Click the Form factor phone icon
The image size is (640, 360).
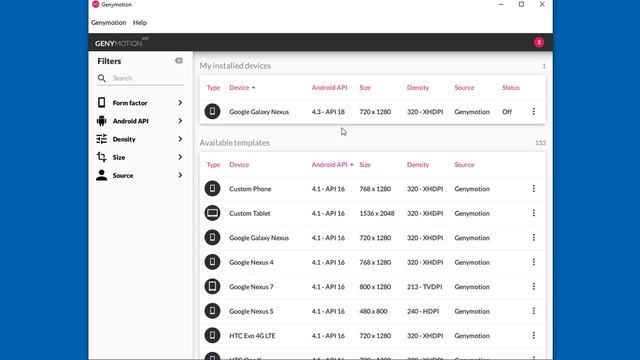102,102
